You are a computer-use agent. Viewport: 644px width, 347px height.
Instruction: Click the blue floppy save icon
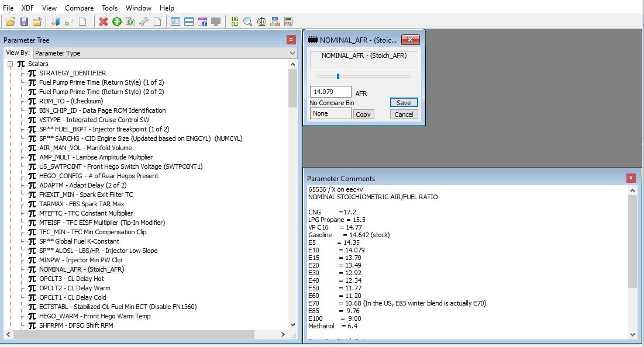(24, 22)
